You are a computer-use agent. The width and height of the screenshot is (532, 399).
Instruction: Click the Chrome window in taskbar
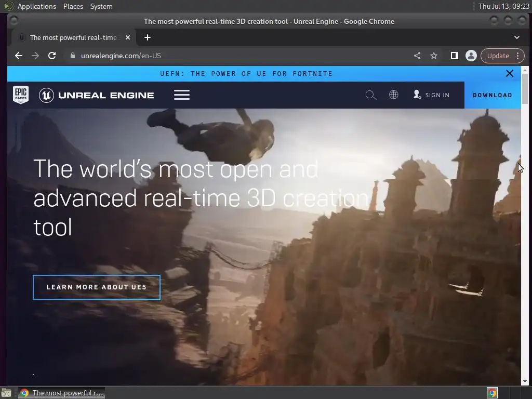tap(62, 393)
